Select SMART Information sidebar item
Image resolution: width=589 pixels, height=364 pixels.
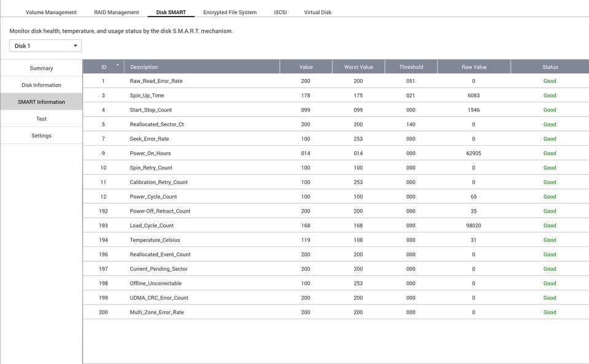click(41, 102)
